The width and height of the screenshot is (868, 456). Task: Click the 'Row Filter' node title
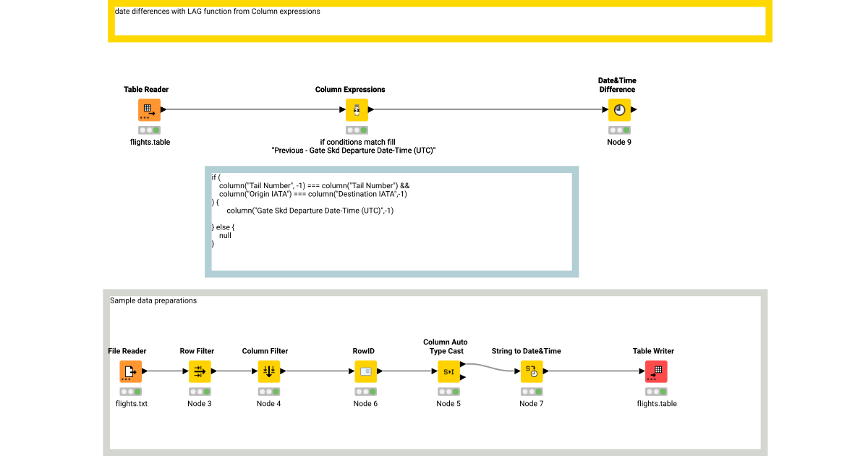tap(197, 351)
